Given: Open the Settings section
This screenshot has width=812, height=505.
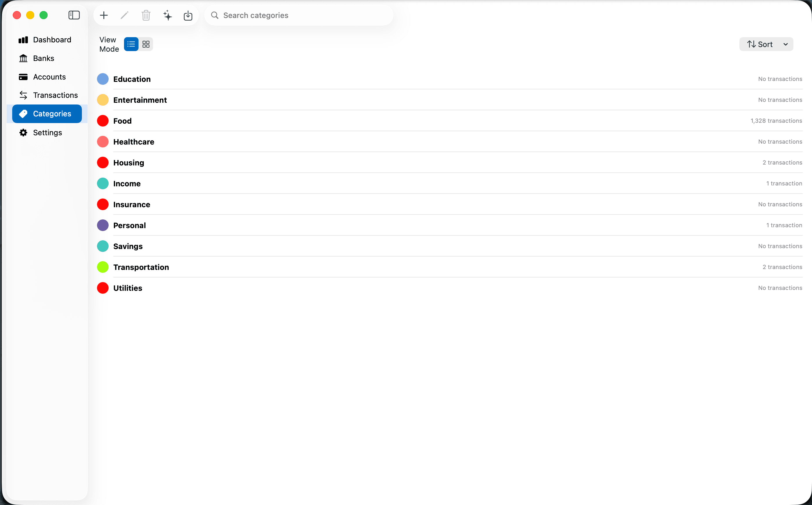Looking at the screenshot, I should click(x=47, y=132).
